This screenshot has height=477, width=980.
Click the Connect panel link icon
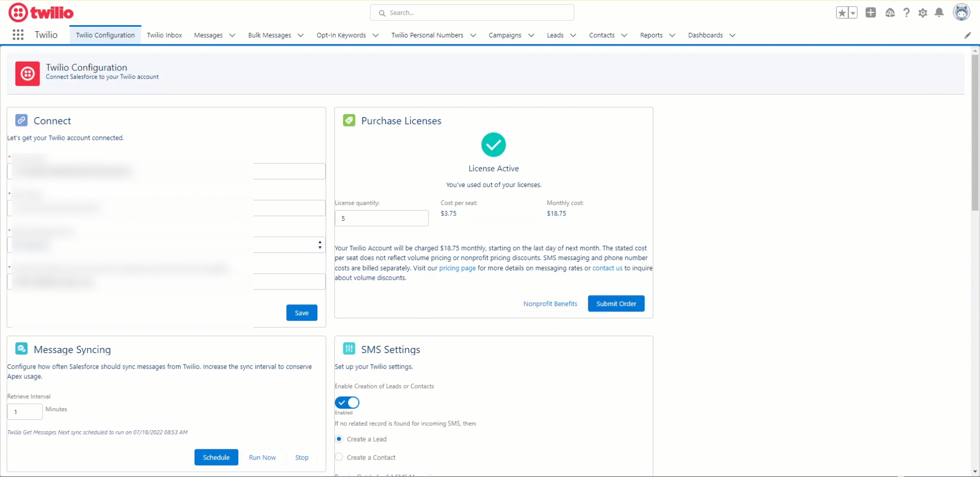(22, 120)
